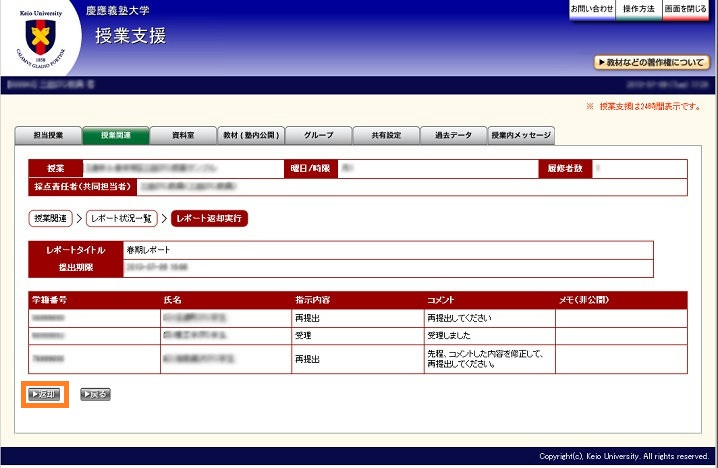The height and width of the screenshot is (468, 718).
Task: Click the 戻る (back) button
Action: click(x=95, y=394)
